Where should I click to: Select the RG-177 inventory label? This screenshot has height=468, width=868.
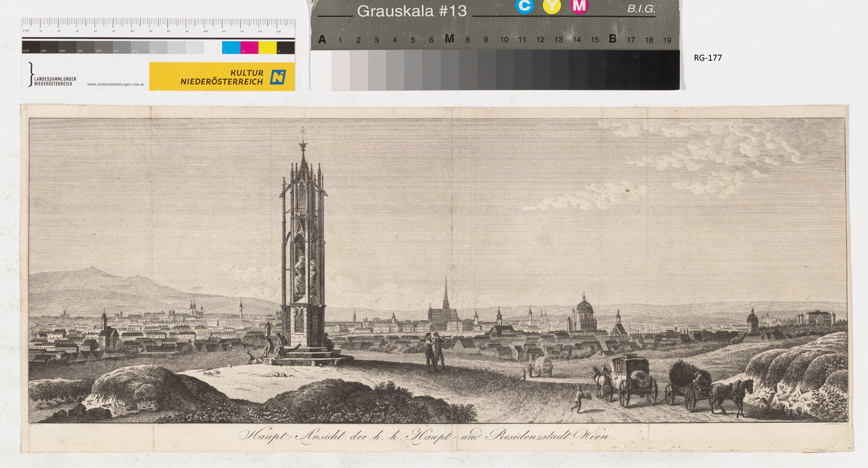(707, 58)
